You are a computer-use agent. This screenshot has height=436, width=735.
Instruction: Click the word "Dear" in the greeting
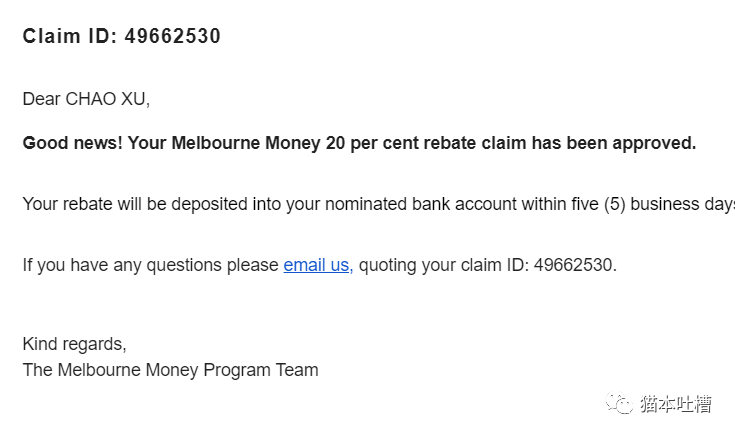41,99
